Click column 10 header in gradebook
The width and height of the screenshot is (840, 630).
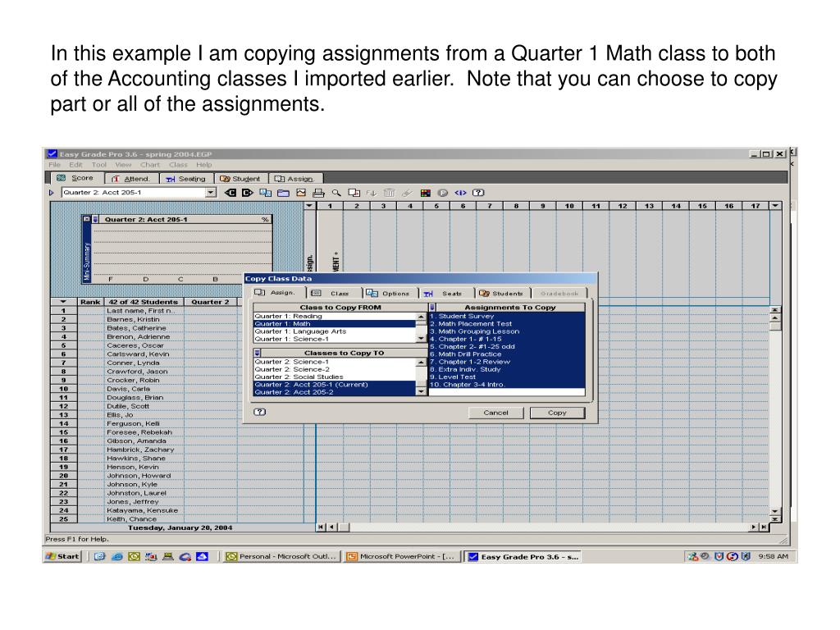coord(569,206)
